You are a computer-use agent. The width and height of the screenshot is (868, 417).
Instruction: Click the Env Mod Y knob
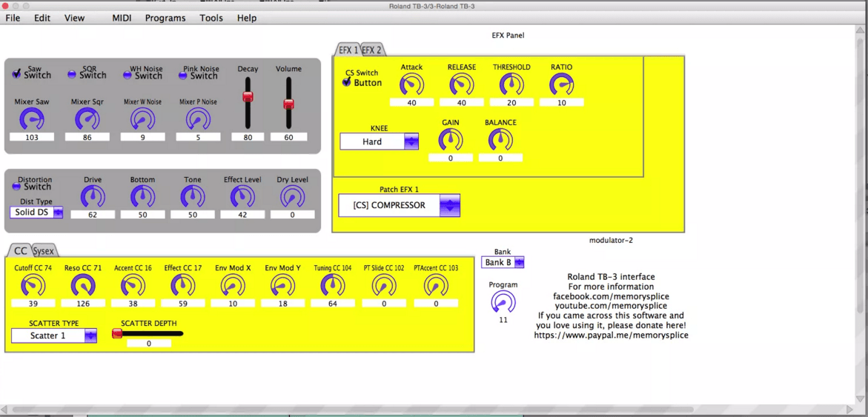[282, 286]
